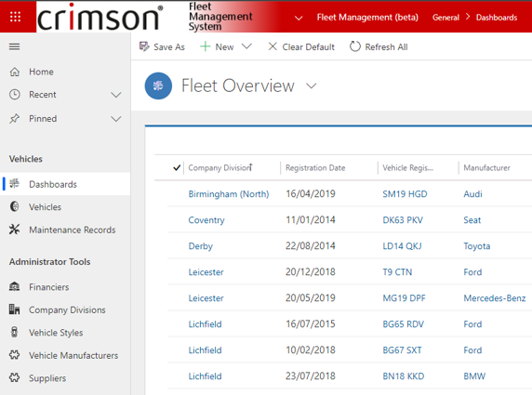Open vehicle registration LD14 QKJ
The height and width of the screenshot is (395, 532).
402,246
